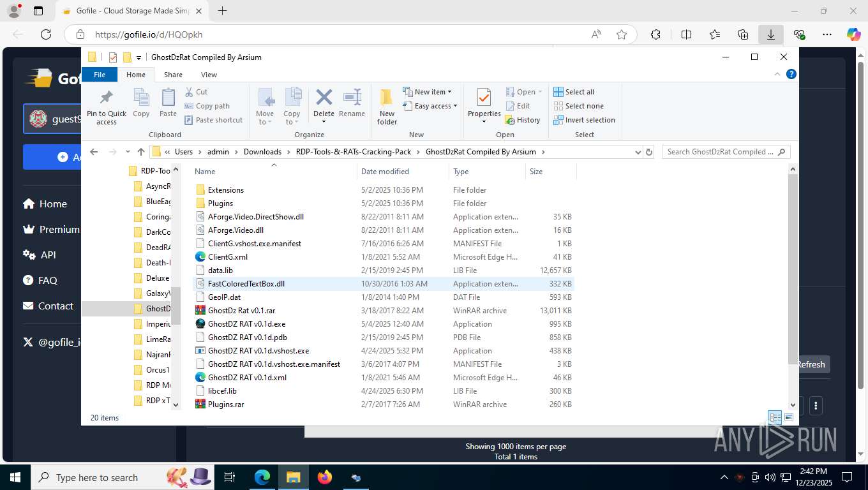Expand address bar history dropdown
The image size is (868, 490).
(x=637, y=152)
